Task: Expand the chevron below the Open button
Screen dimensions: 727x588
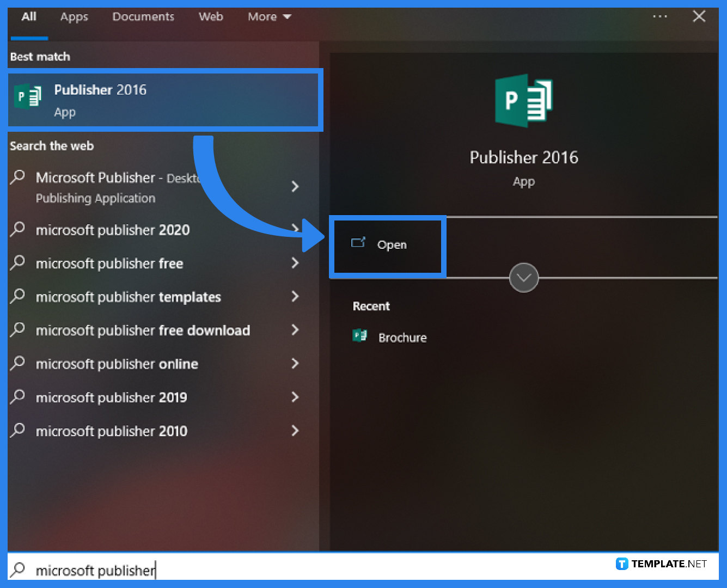Action: pos(523,278)
